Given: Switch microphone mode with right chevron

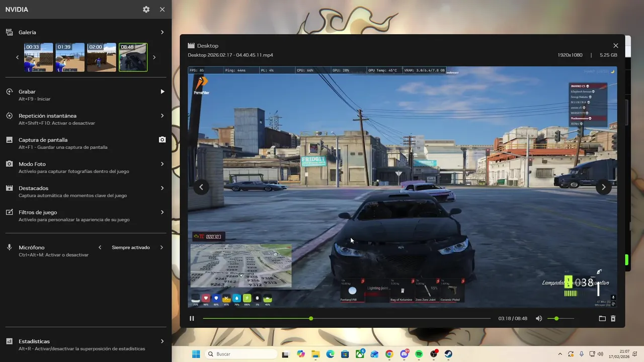Looking at the screenshot, I should click(162, 247).
